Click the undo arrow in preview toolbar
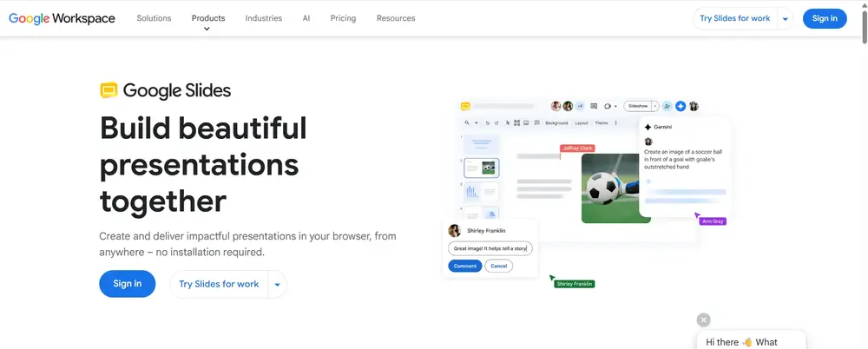This screenshot has height=349, width=868. pos(487,123)
